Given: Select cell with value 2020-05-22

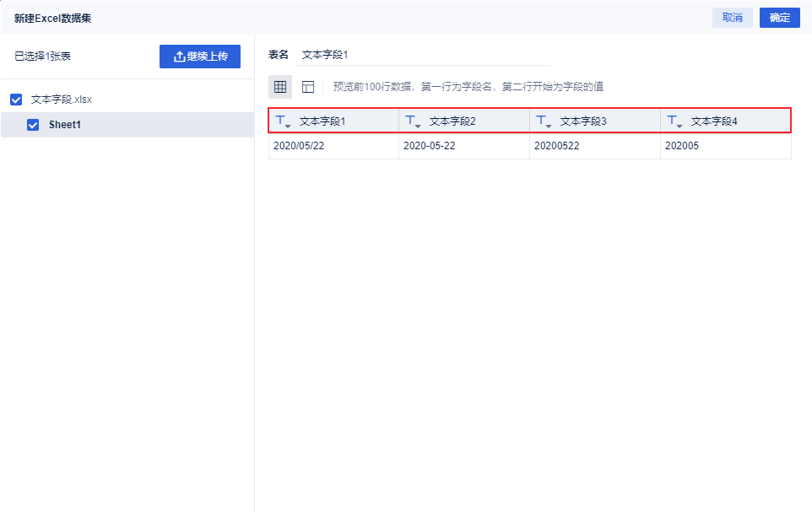Looking at the screenshot, I should [x=463, y=146].
